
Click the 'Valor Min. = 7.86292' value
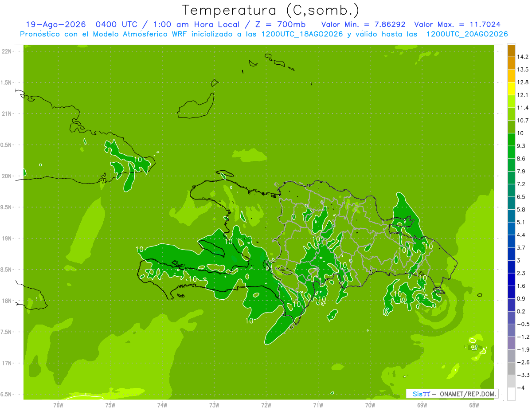pyautogui.click(x=364, y=25)
